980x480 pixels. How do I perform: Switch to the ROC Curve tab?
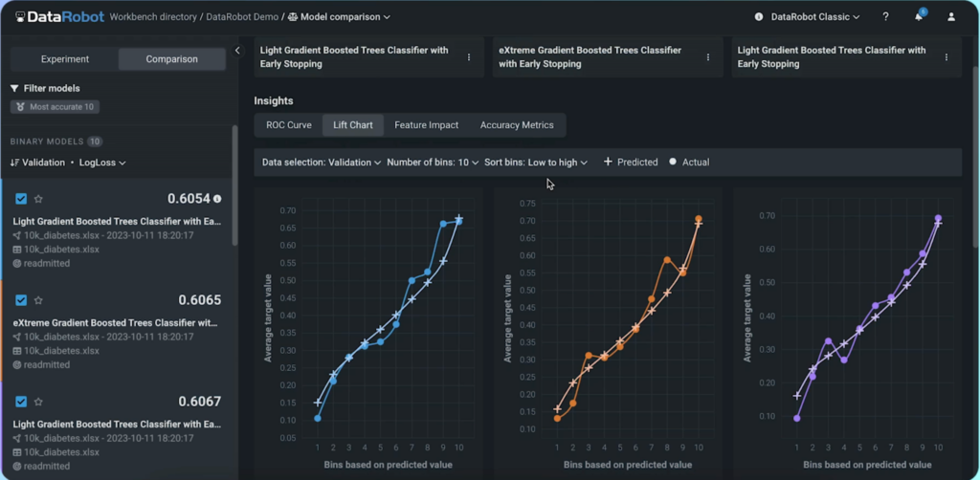coord(288,125)
